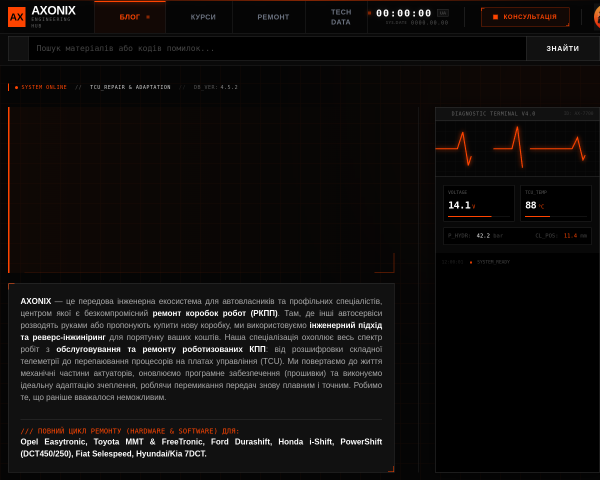Open the orange avatar icon at top right
Viewport: 600px width, 480px height.
pos(597,17)
